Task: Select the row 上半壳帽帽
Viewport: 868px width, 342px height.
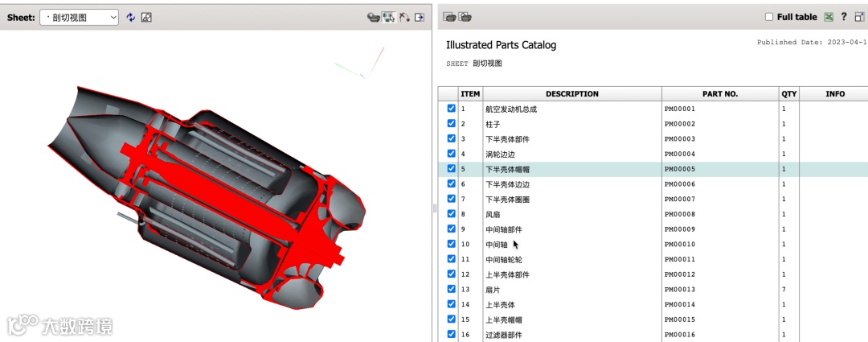Action: click(x=653, y=319)
